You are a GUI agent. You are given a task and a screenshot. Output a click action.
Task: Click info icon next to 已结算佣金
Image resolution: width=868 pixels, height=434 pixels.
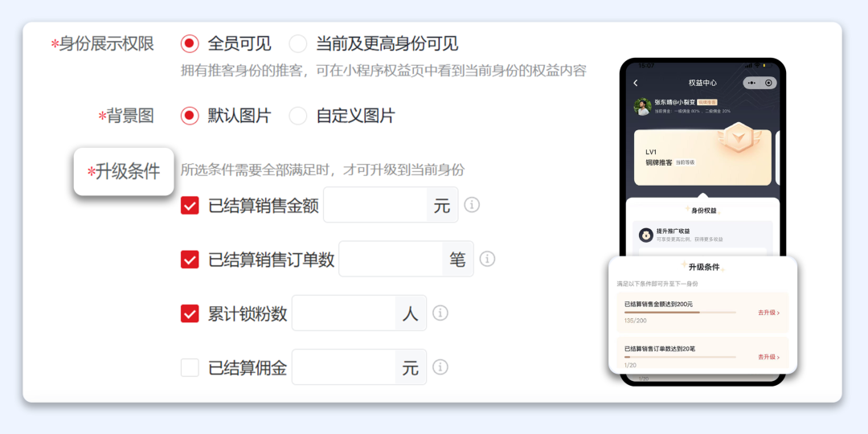click(440, 366)
